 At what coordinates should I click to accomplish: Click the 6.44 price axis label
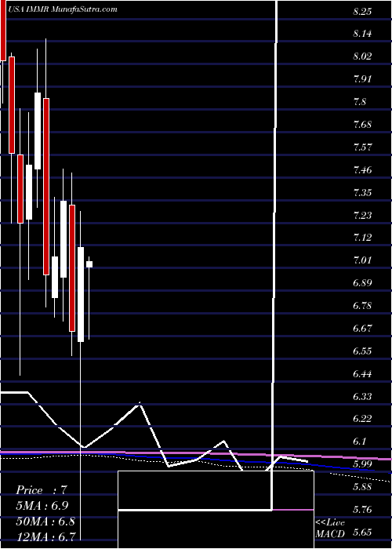[x=362, y=374]
